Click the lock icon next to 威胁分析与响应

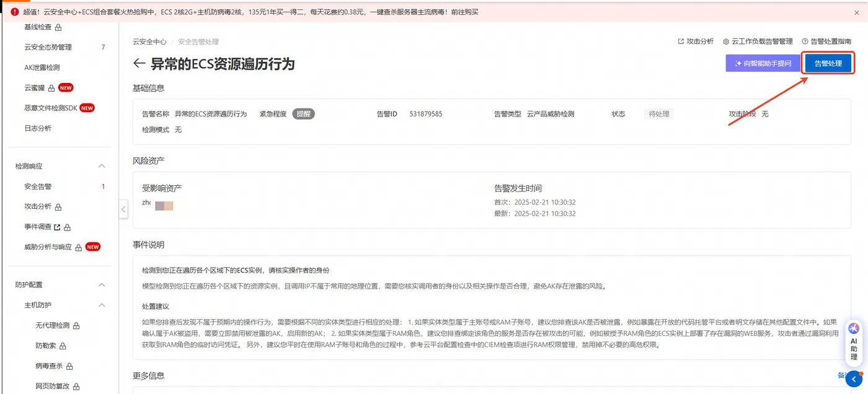coord(78,247)
